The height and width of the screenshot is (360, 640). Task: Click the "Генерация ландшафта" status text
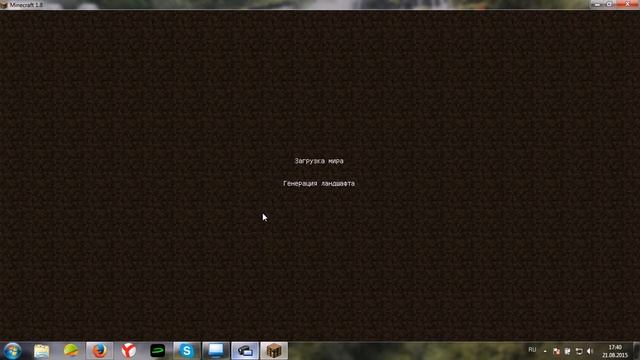tap(319, 184)
